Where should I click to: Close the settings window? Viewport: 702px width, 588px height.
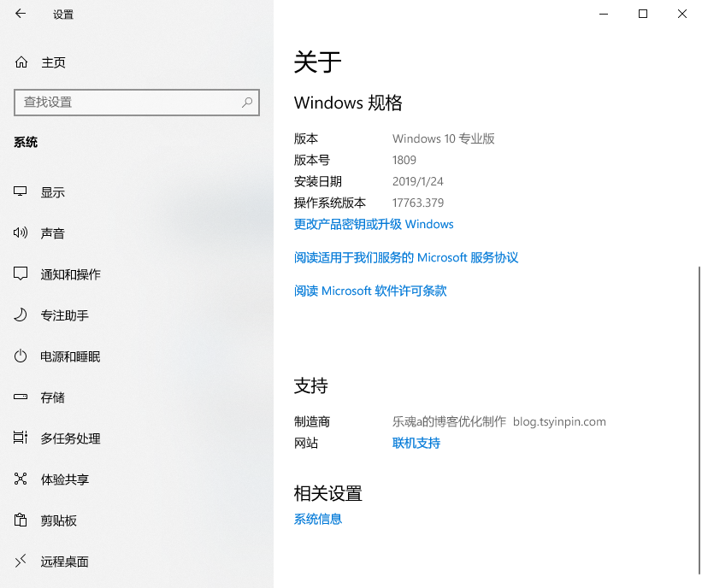682,14
